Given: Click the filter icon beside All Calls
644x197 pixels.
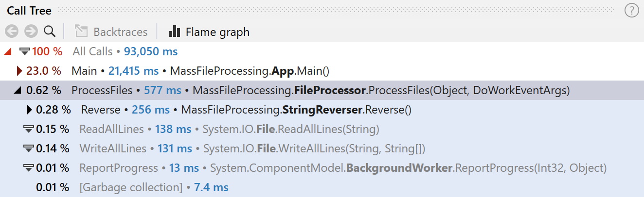Looking at the screenshot, I should point(25,51).
